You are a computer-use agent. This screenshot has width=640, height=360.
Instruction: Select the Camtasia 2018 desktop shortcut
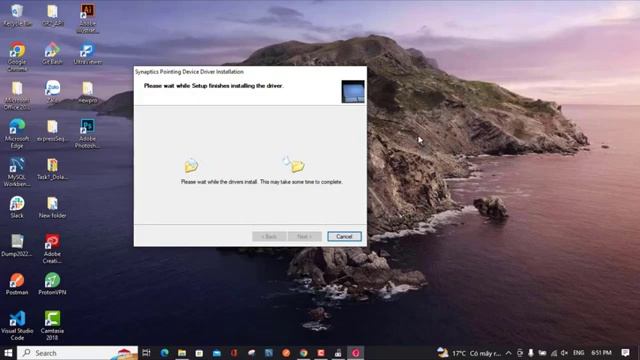click(x=52, y=325)
